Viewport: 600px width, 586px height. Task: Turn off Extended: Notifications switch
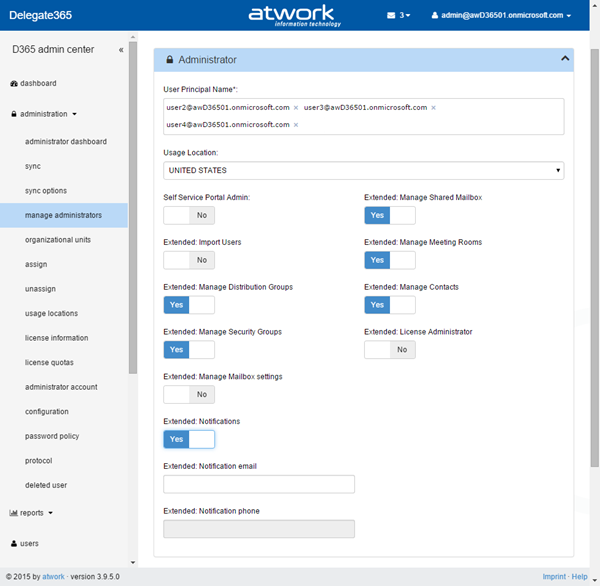click(x=189, y=439)
